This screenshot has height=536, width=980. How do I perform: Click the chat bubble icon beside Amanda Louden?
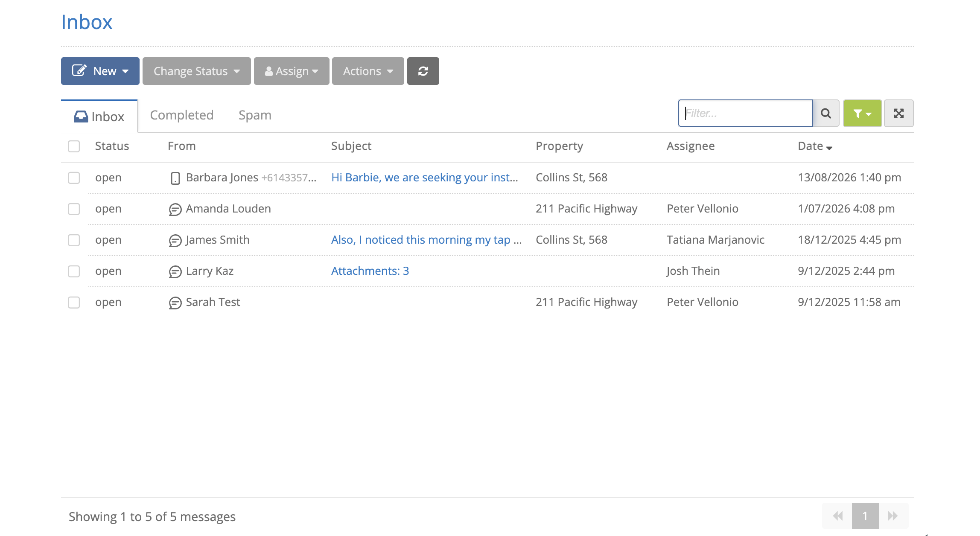175,209
